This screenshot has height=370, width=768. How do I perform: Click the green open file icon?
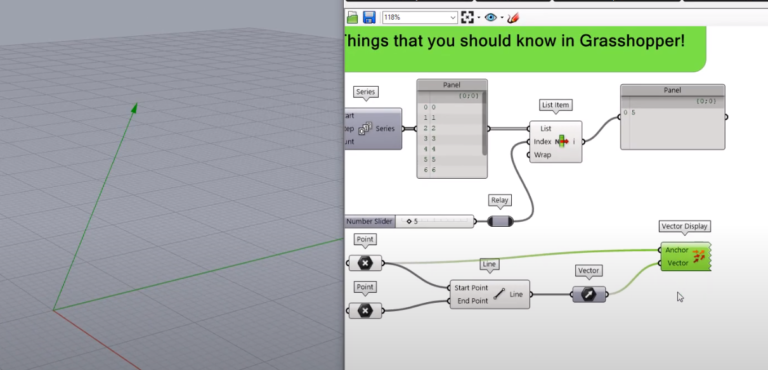pos(352,18)
